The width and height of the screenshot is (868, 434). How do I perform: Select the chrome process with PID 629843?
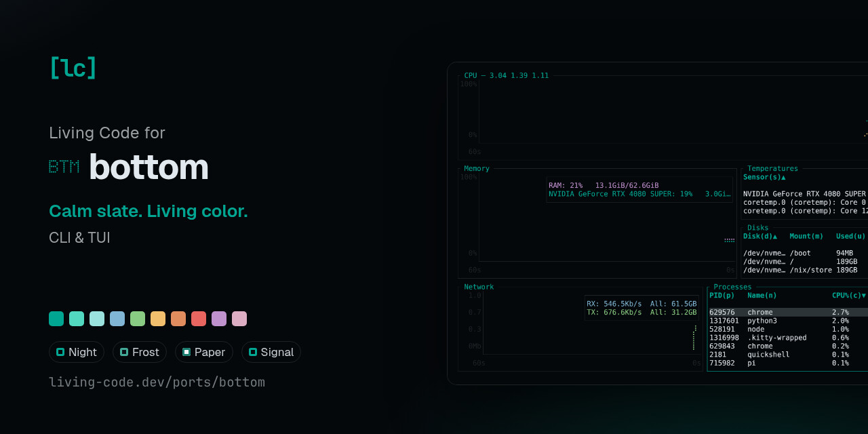pyautogui.click(x=788, y=347)
